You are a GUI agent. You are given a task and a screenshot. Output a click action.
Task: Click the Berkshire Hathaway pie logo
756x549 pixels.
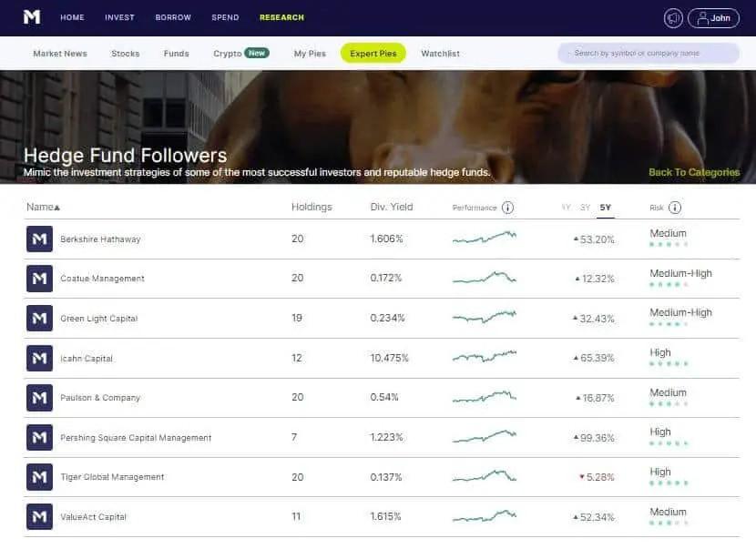coord(39,239)
